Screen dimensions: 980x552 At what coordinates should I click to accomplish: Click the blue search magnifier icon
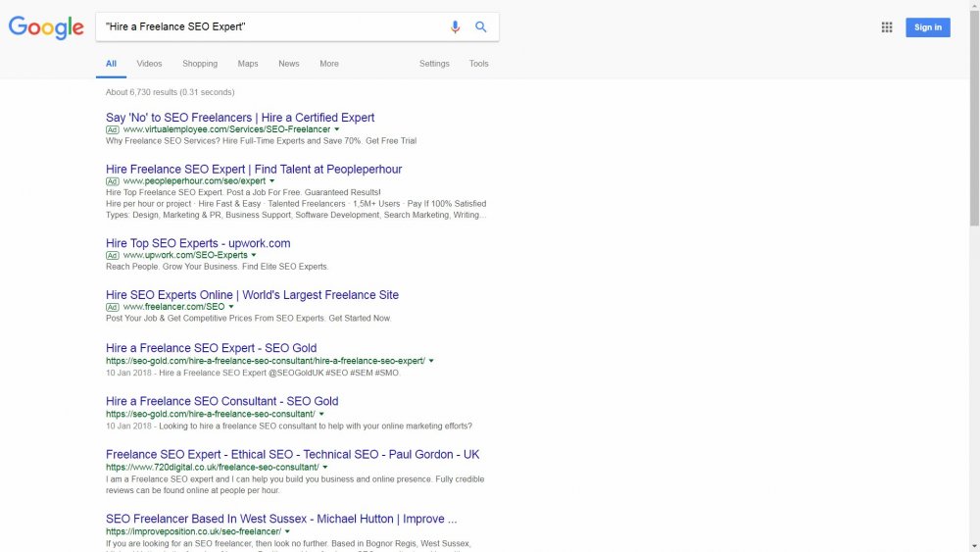[480, 26]
